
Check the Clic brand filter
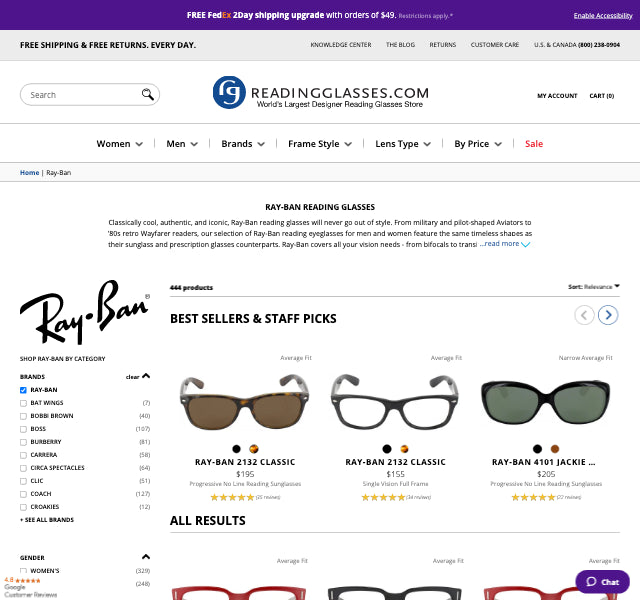click(x=23, y=481)
